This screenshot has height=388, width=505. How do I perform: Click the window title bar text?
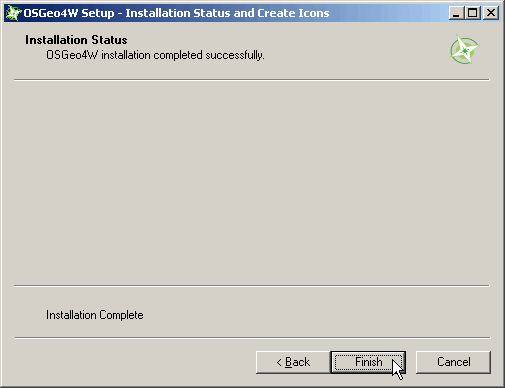(176, 13)
